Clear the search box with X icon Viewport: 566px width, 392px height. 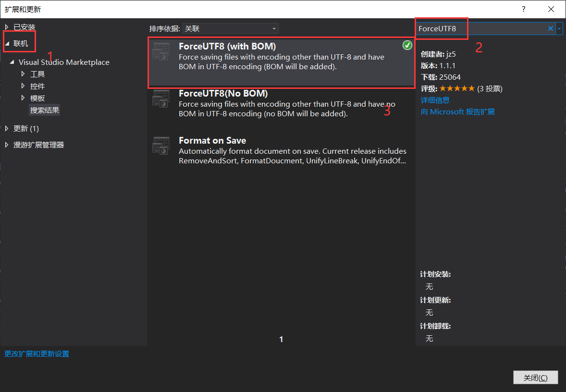coord(551,28)
